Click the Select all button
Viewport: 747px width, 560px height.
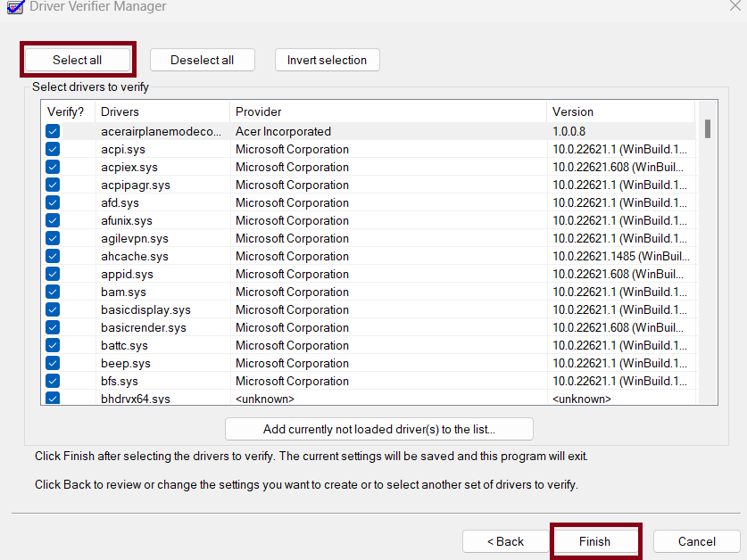[78, 60]
